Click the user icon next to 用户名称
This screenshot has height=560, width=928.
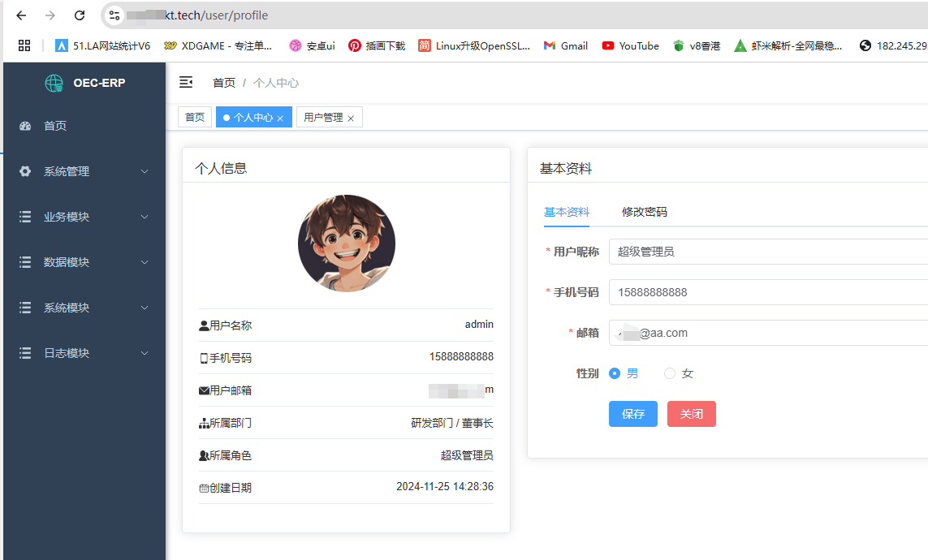(x=202, y=324)
